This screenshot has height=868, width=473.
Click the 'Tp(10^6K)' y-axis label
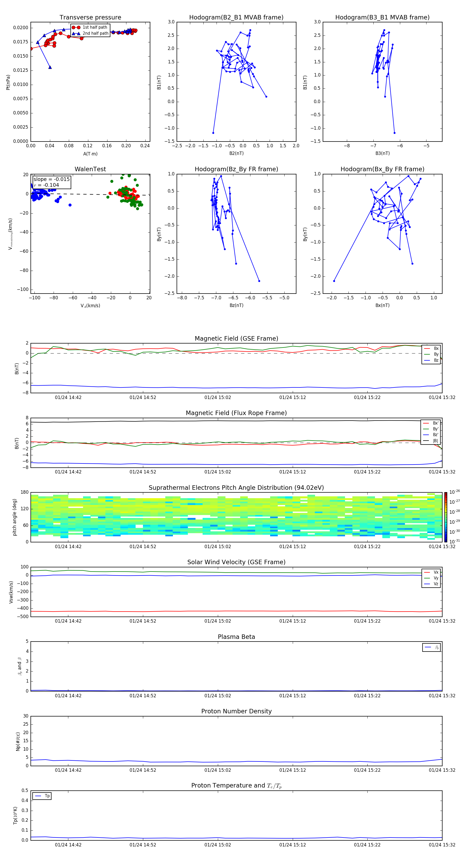point(15,815)
